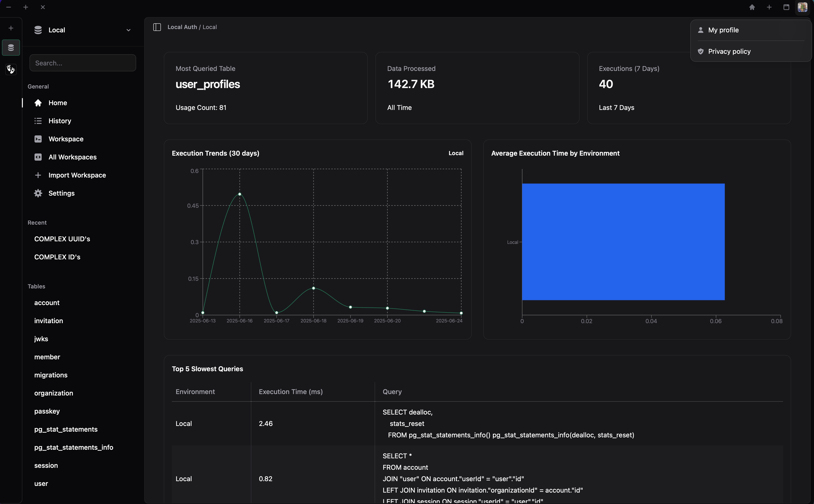Image resolution: width=814 pixels, height=504 pixels.
Task: Click the All Workspaces code icon
Action: coord(38,157)
